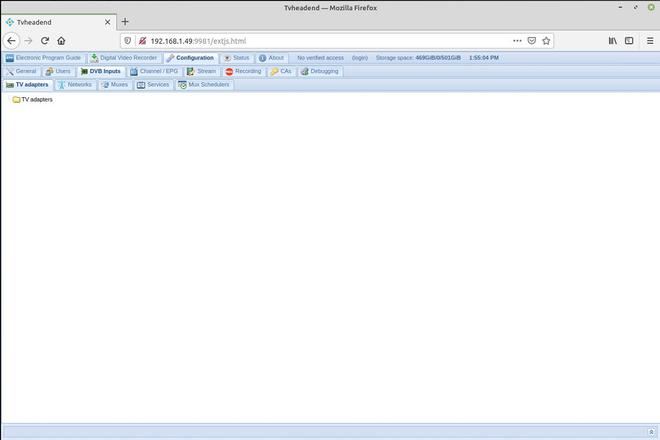
Task: Open the Services sub-tab
Action: 153,85
